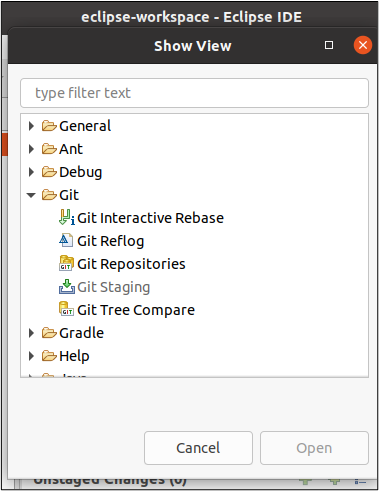Image resolution: width=379 pixels, height=491 pixels.
Task: Click the Cancel button
Action: [198, 448]
